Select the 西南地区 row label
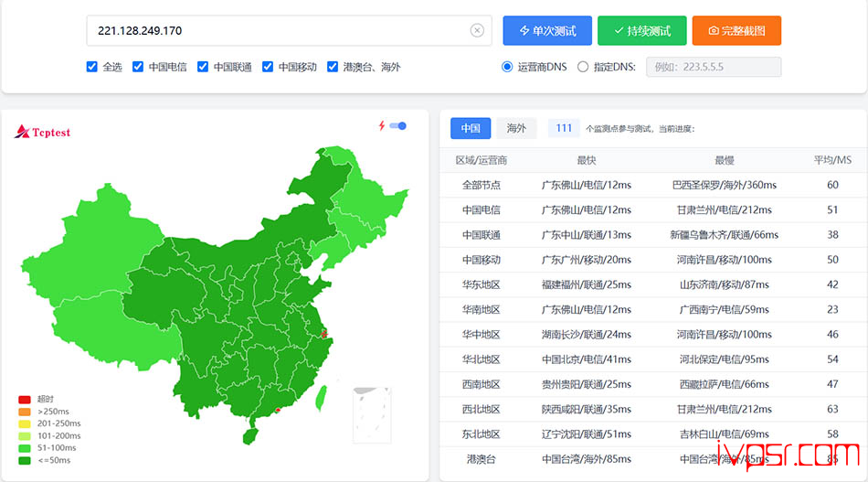The height and width of the screenshot is (482, 868). click(481, 384)
